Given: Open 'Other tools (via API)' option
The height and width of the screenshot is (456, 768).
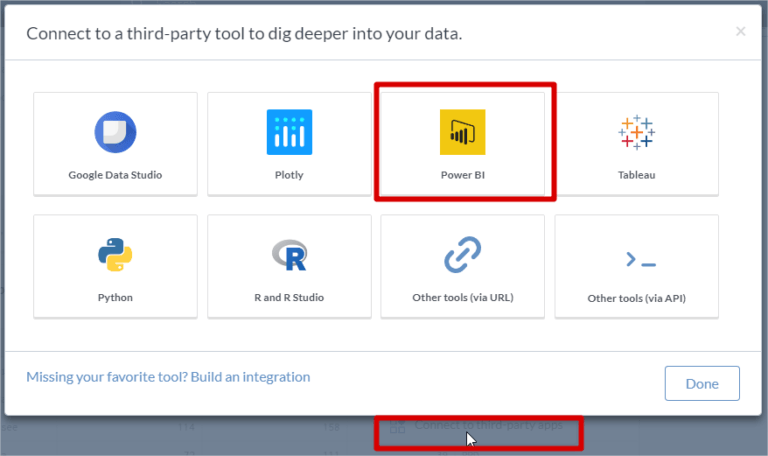Looking at the screenshot, I should point(636,298).
